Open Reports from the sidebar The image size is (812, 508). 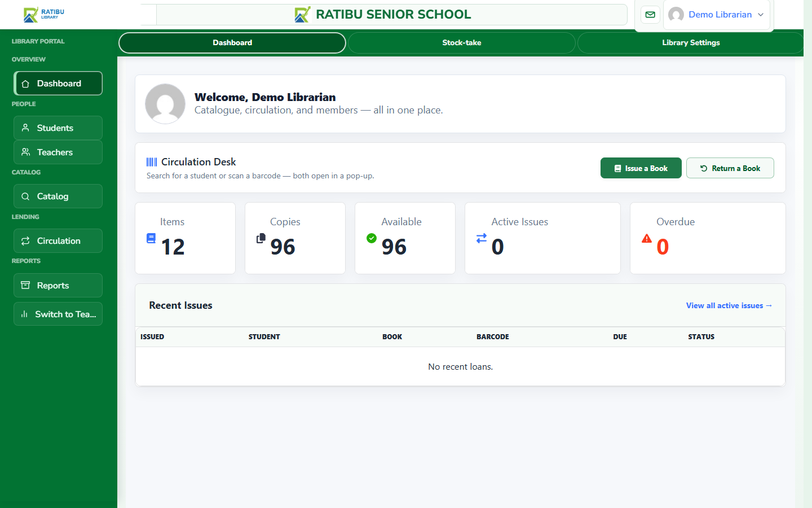click(x=58, y=286)
